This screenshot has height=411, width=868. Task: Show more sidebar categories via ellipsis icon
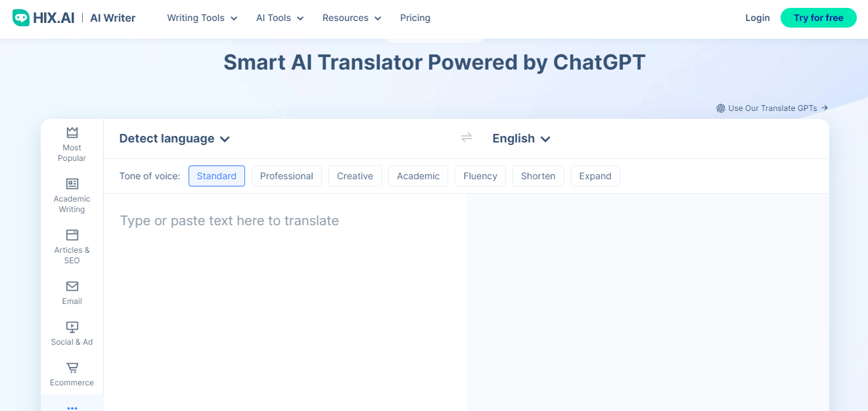pos(71,406)
